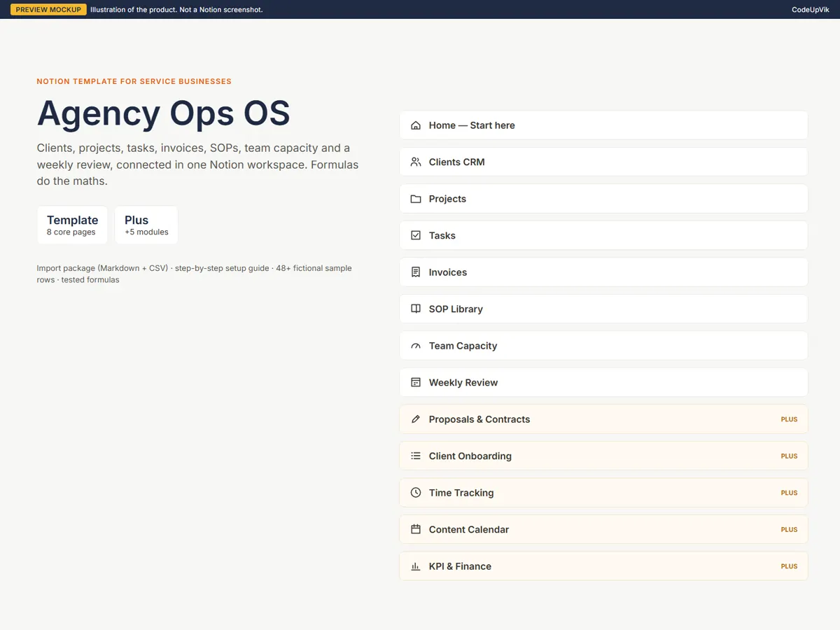Image resolution: width=840 pixels, height=630 pixels.
Task: Select the Client Onboarding label
Action: click(470, 456)
